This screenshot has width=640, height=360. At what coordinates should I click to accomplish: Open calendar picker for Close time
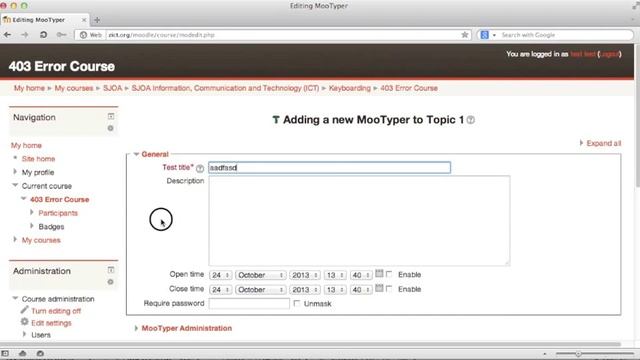(379, 288)
